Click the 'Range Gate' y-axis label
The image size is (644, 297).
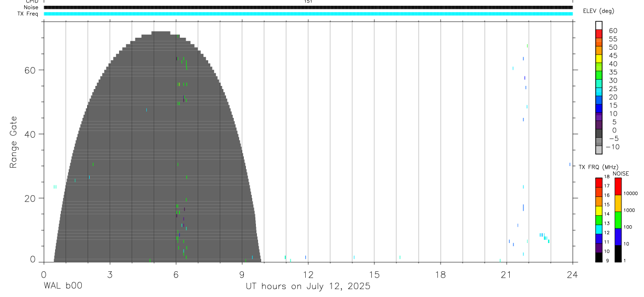point(14,142)
